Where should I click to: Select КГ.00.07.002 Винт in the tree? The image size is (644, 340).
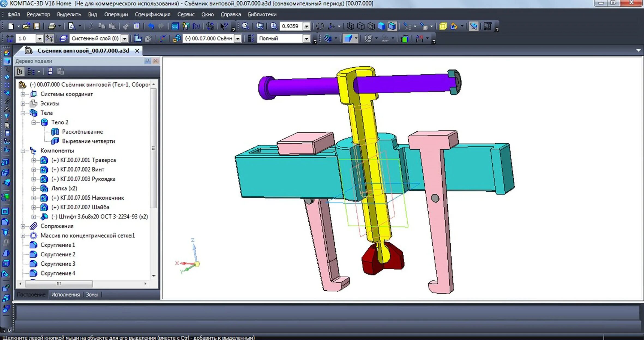78,170
